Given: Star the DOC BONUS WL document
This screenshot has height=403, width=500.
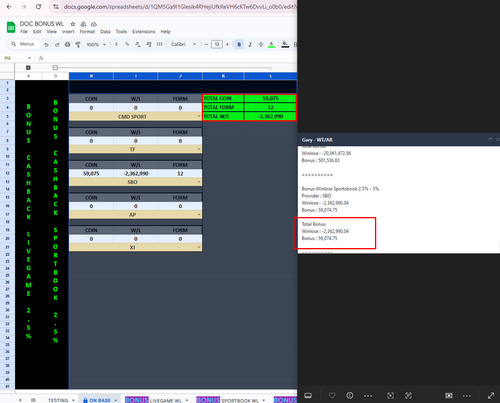Looking at the screenshot, I should [73, 24].
